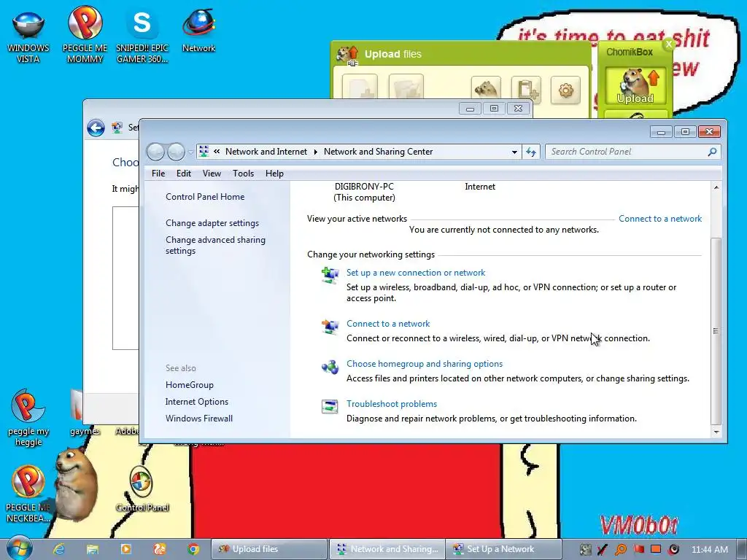Click the red checkmark tray icon
Viewport: 747px width, 560px height.
(602, 550)
